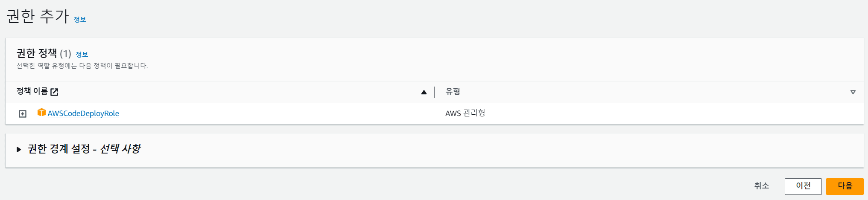Click the 권한 정책 (1) section heading
Viewport: 868px width, 200px height.
pyautogui.click(x=44, y=53)
